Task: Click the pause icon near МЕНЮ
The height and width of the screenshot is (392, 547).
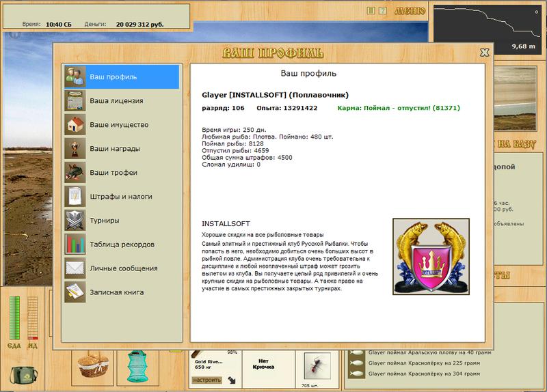Action: (x=371, y=11)
